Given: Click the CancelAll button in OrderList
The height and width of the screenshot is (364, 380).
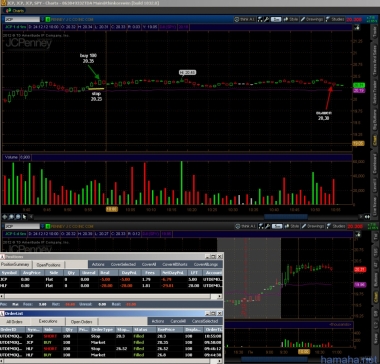Looking at the screenshot, I should [x=178, y=321].
